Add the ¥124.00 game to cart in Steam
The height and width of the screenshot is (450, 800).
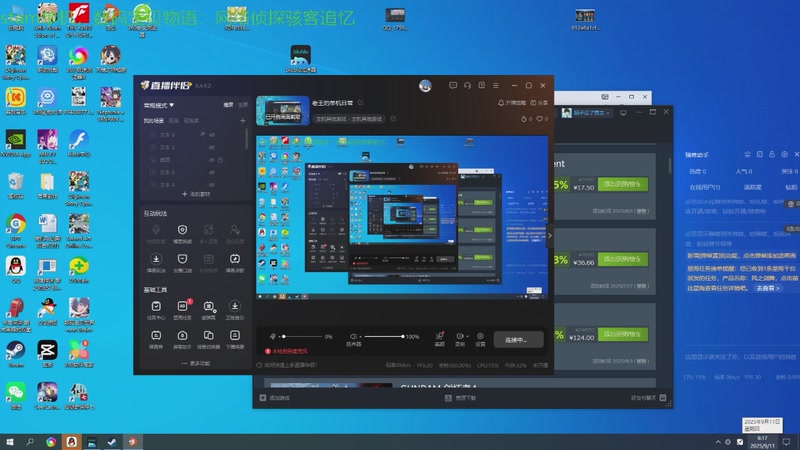(x=622, y=334)
